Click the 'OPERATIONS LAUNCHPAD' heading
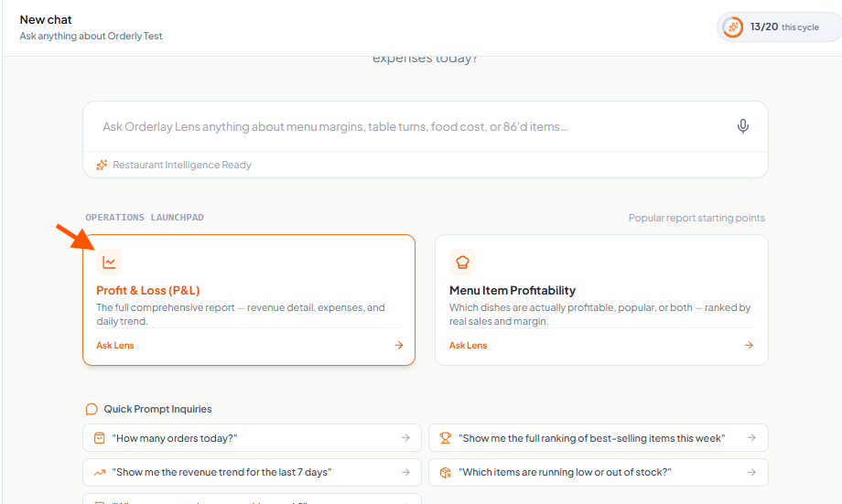 [x=145, y=218]
